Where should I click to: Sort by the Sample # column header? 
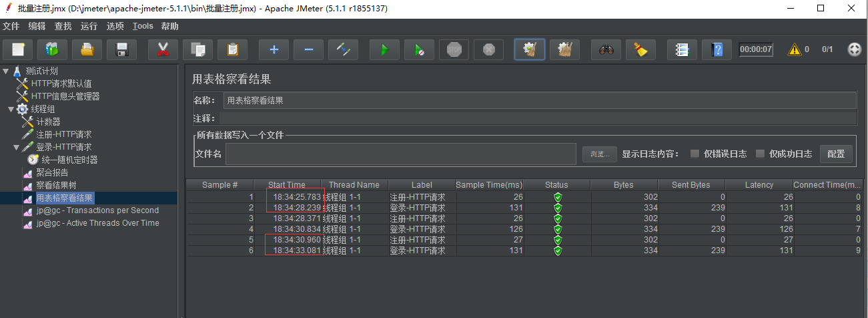pos(220,185)
